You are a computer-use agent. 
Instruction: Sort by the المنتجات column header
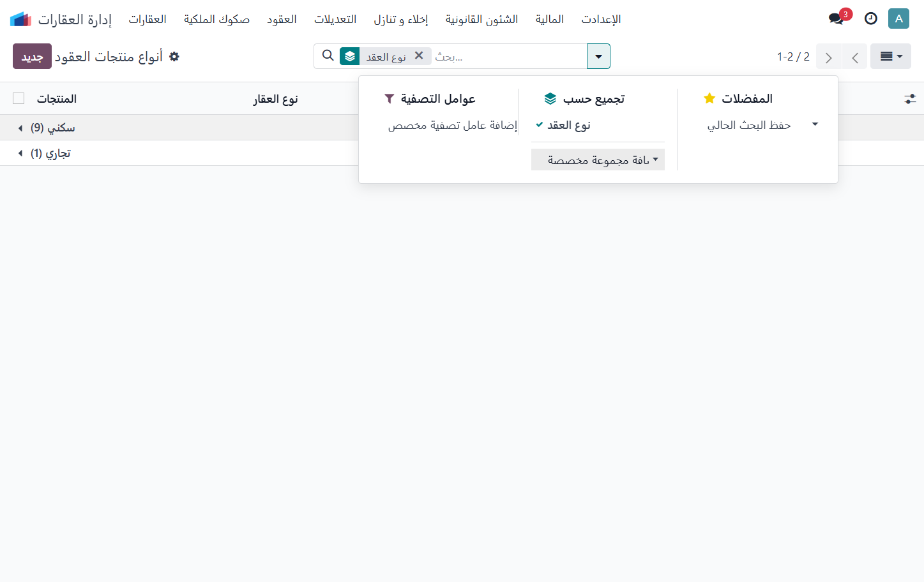57,98
